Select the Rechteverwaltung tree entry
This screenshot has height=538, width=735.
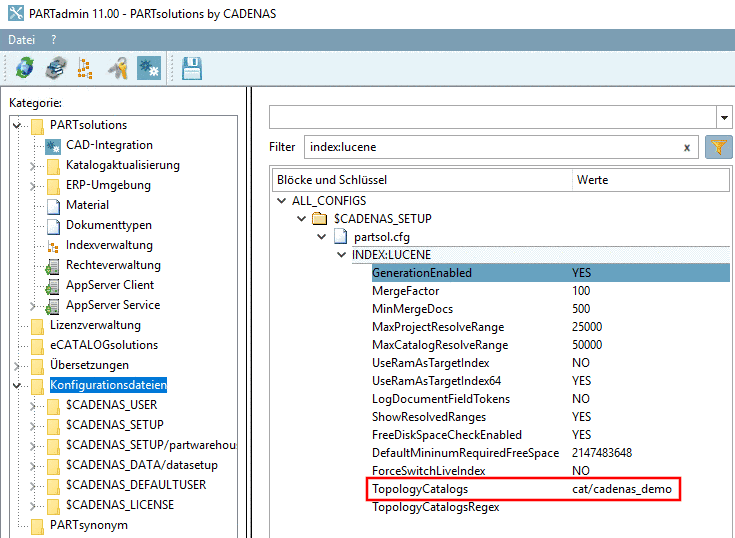pos(112,265)
